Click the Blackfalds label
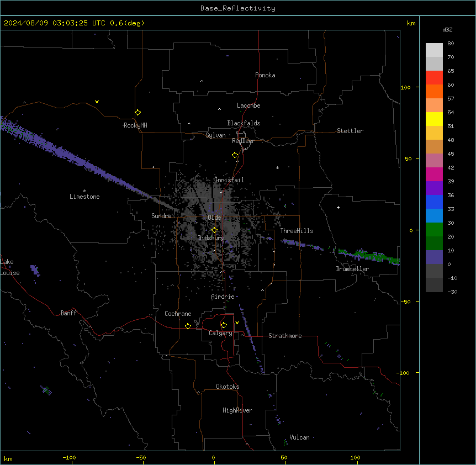 click(x=244, y=123)
